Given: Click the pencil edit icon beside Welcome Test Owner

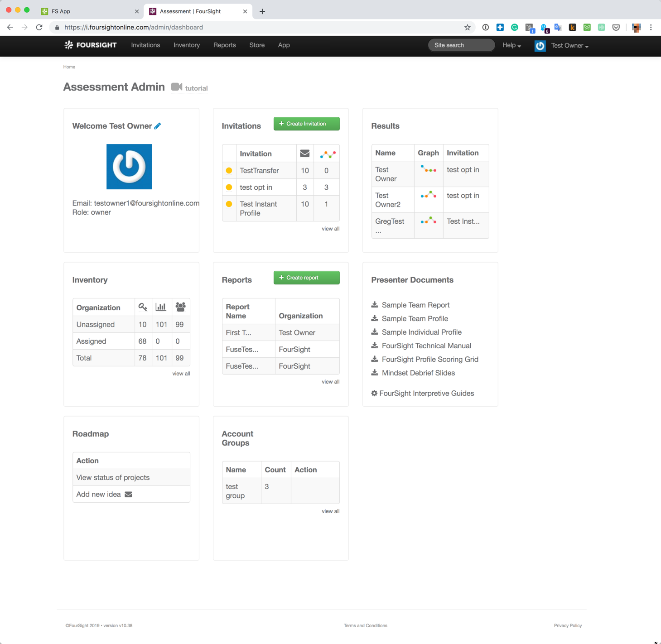Looking at the screenshot, I should (157, 125).
